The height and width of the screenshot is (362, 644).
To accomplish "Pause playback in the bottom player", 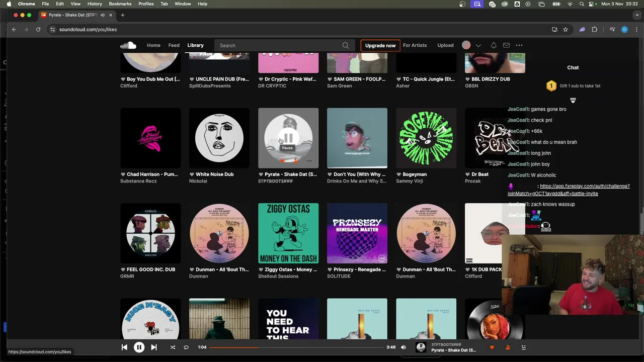I will coord(139,347).
